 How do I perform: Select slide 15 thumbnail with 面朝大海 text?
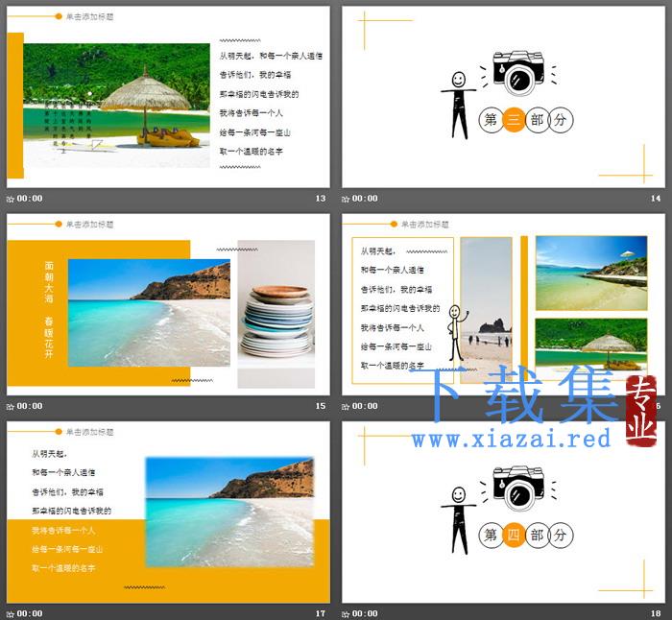[168, 304]
